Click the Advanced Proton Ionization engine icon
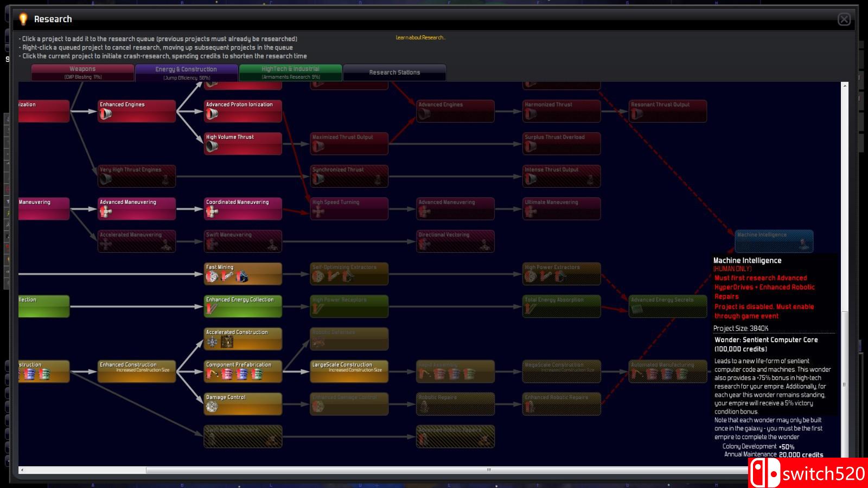 click(x=212, y=114)
